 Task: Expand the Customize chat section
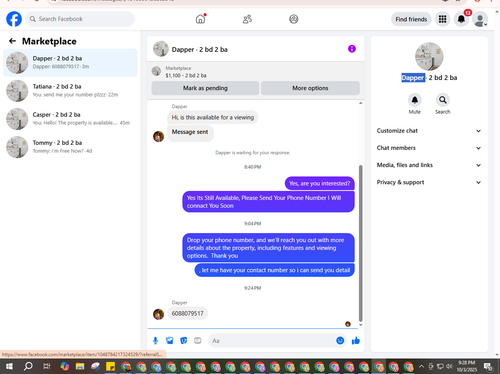coord(429,131)
